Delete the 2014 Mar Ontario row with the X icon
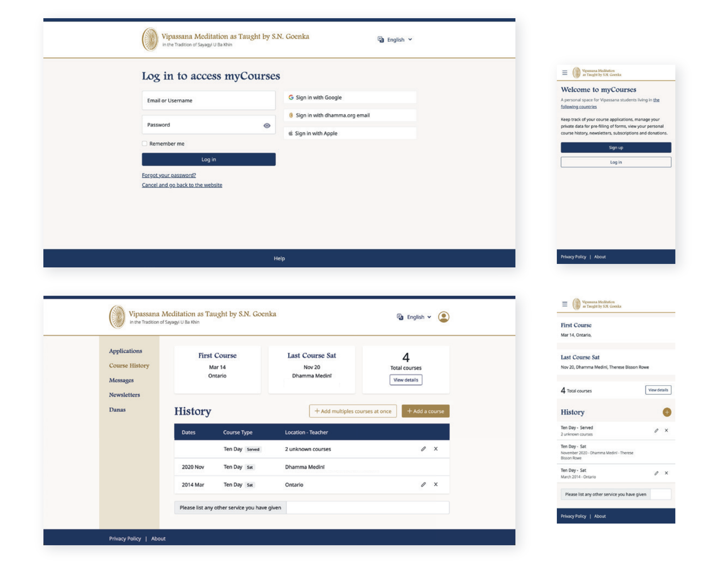The width and height of the screenshot is (728, 572). 436,484
